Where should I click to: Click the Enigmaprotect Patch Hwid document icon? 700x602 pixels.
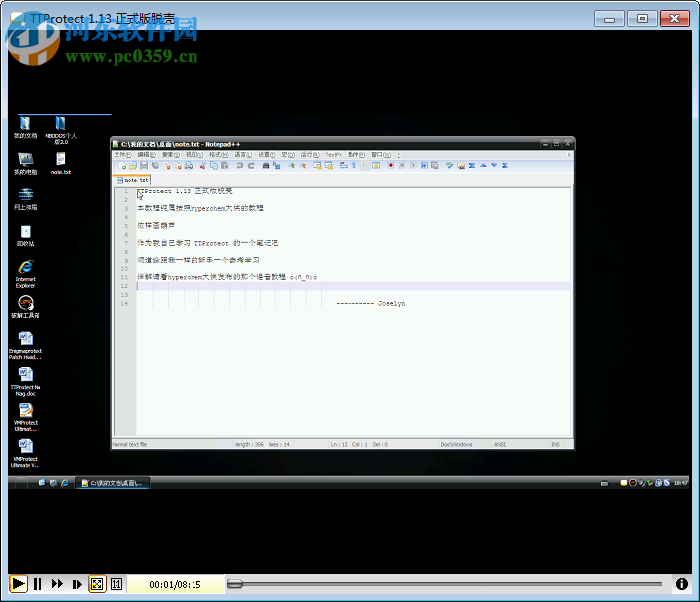coord(25,345)
